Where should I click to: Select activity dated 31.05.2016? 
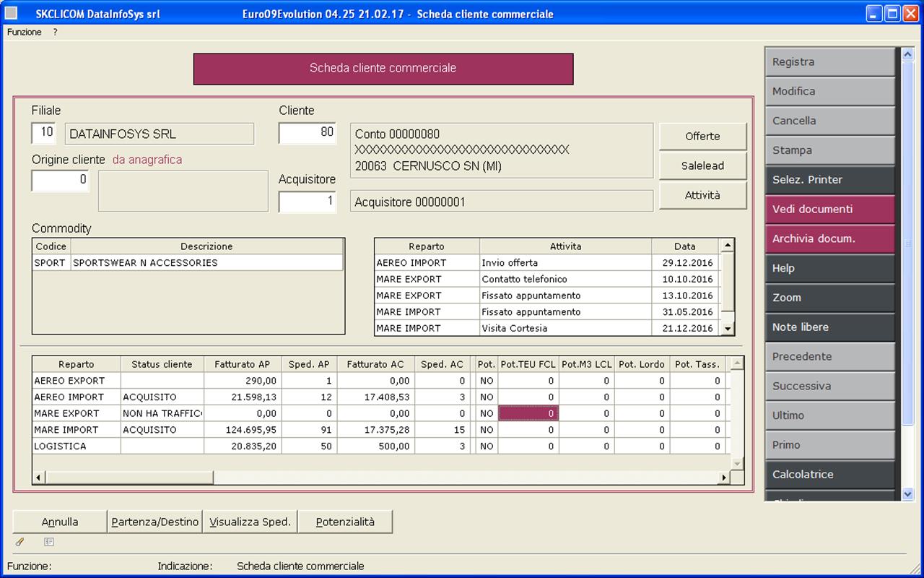pyautogui.click(x=547, y=312)
